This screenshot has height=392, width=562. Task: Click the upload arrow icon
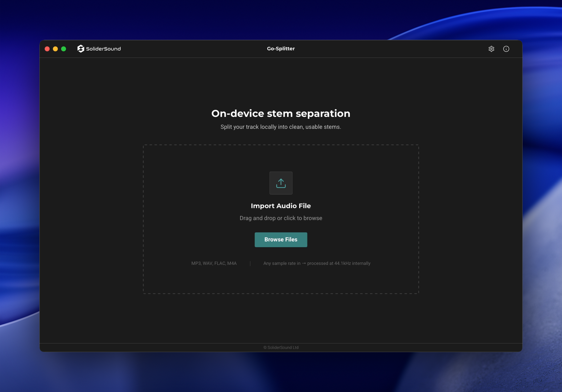tap(281, 183)
